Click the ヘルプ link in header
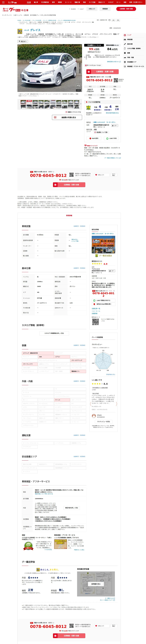 pos(82,9)
